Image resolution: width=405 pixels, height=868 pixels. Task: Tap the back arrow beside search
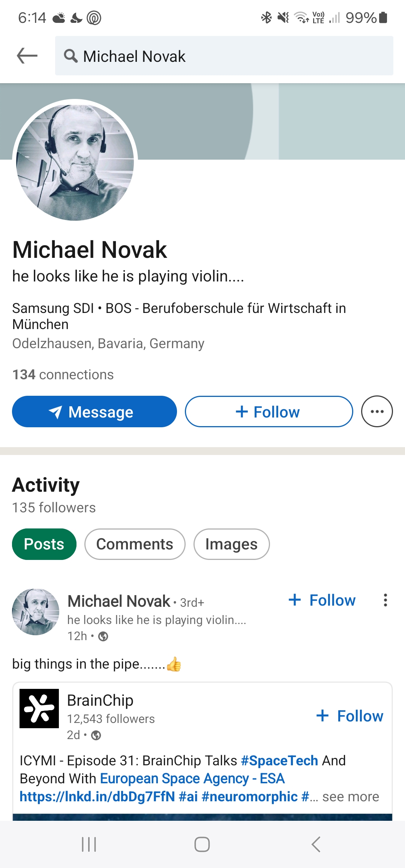point(27,56)
